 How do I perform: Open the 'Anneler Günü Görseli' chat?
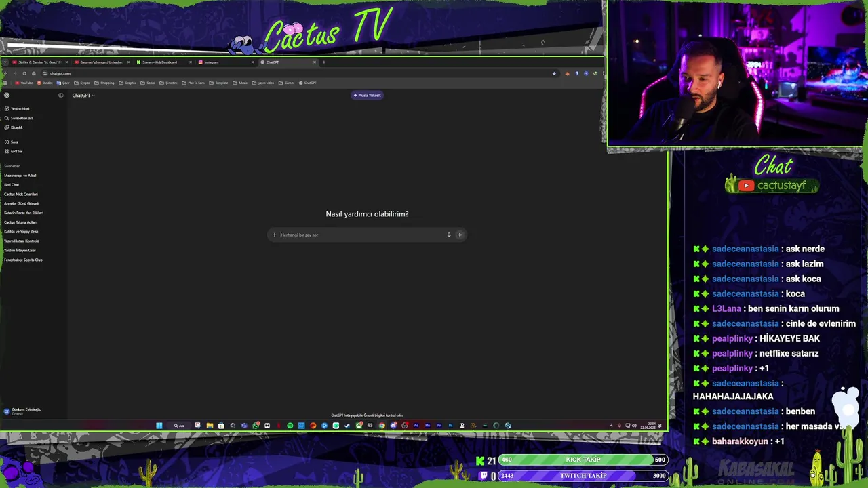pyautogui.click(x=22, y=203)
